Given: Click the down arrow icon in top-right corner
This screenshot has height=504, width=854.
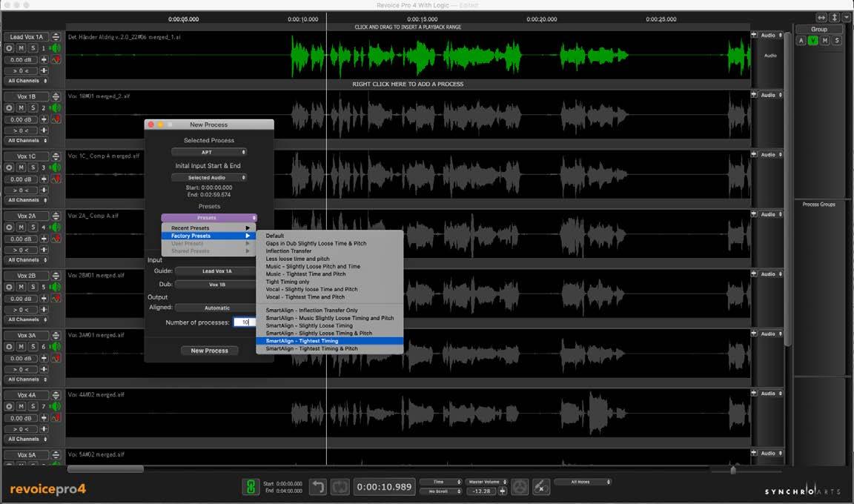Looking at the screenshot, I should pos(847,18).
